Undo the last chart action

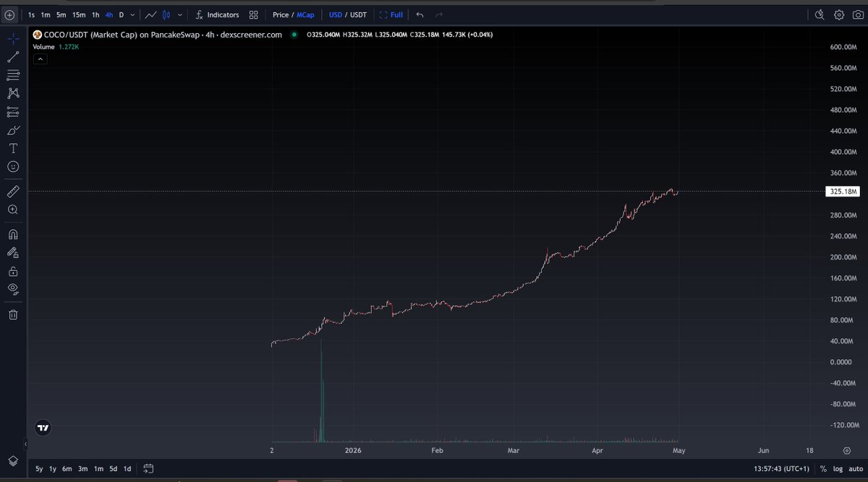tap(420, 14)
